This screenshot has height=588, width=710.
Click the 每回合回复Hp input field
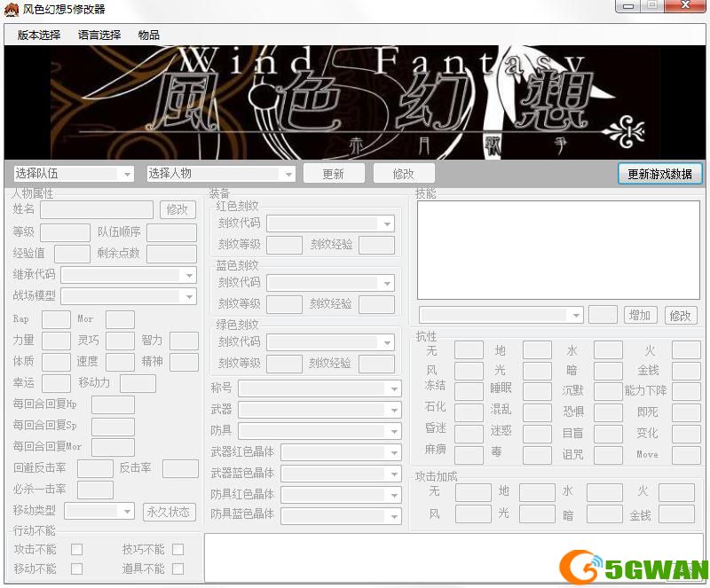click(x=113, y=404)
